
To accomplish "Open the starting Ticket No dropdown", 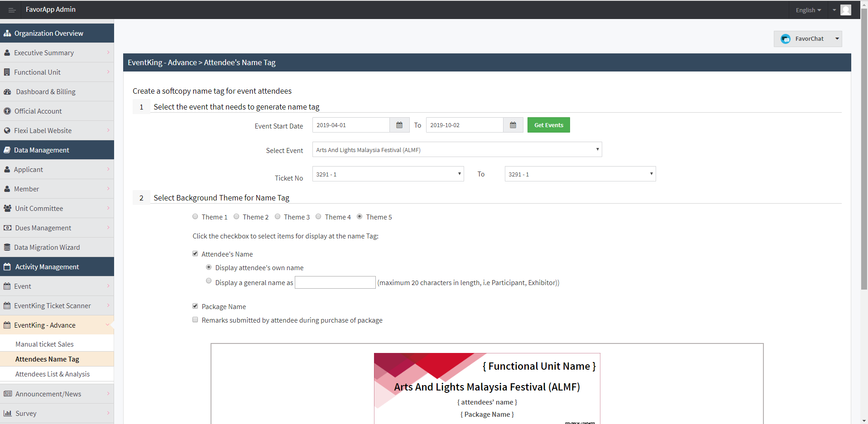I will (388, 174).
